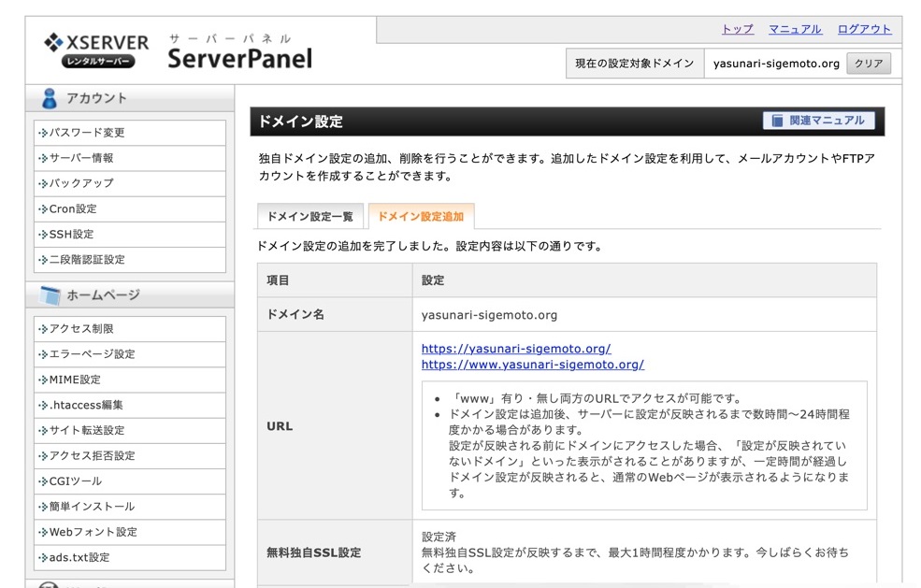
Task: Open Cron設定 menu item
Action: pos(130,208)
